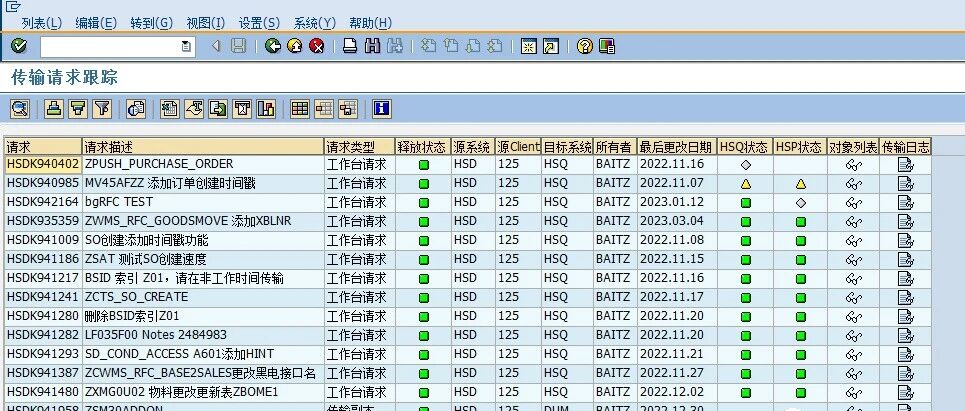Click the Details magnifier icon in ALV toolbar

[20, 109]
